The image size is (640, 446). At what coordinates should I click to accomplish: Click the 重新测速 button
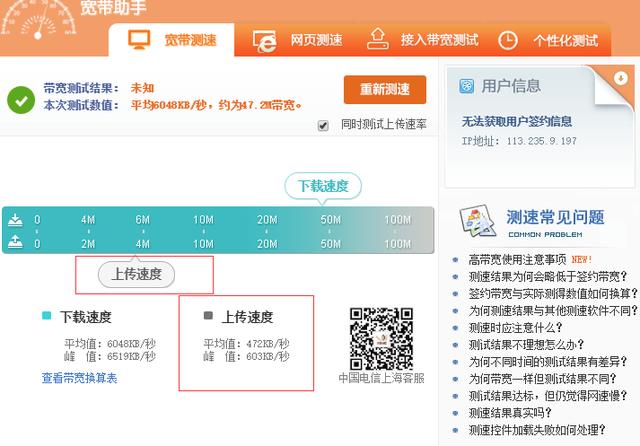pyautogui.click(x=385, y=89)
